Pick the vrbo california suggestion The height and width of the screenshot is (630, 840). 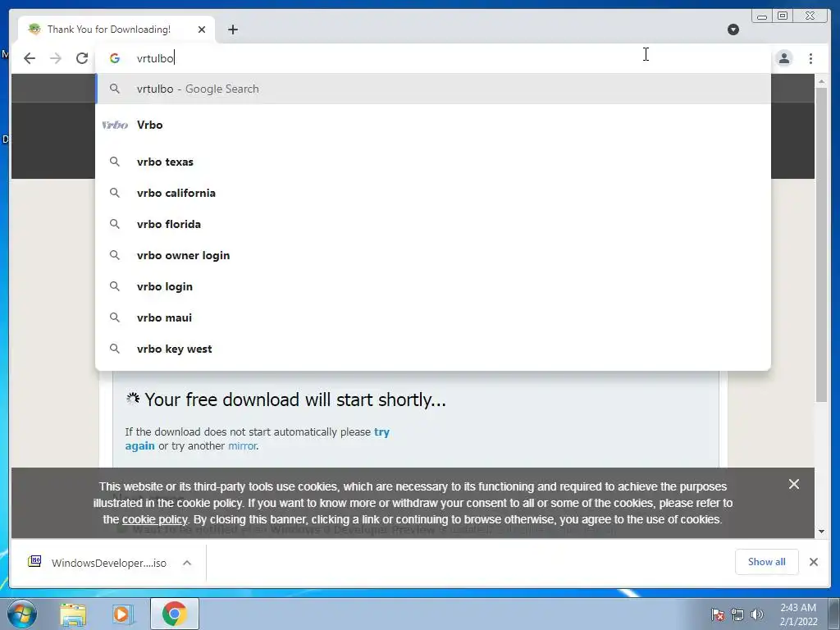pyautogui.click(x=433, y=193)
